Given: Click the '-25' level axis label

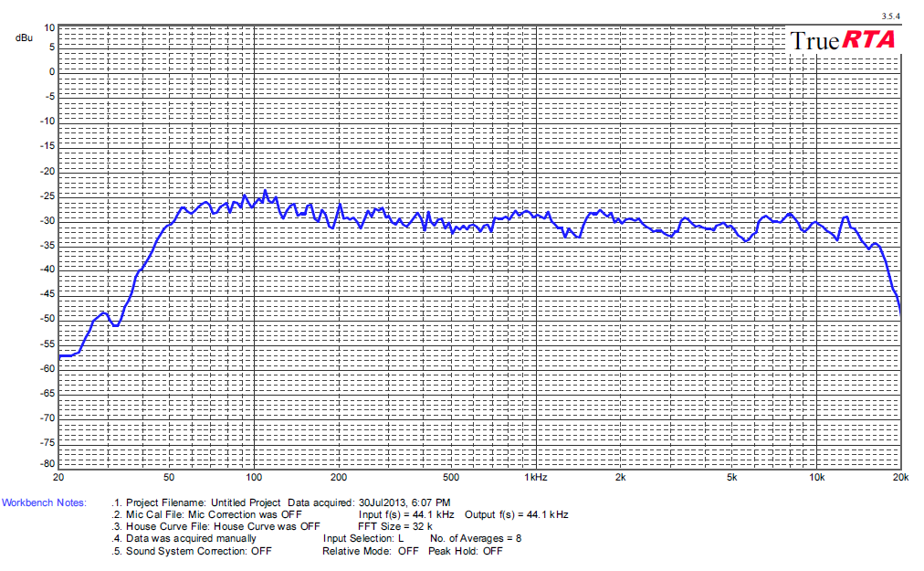Looking at the screenshot, I should pos(47,196).
